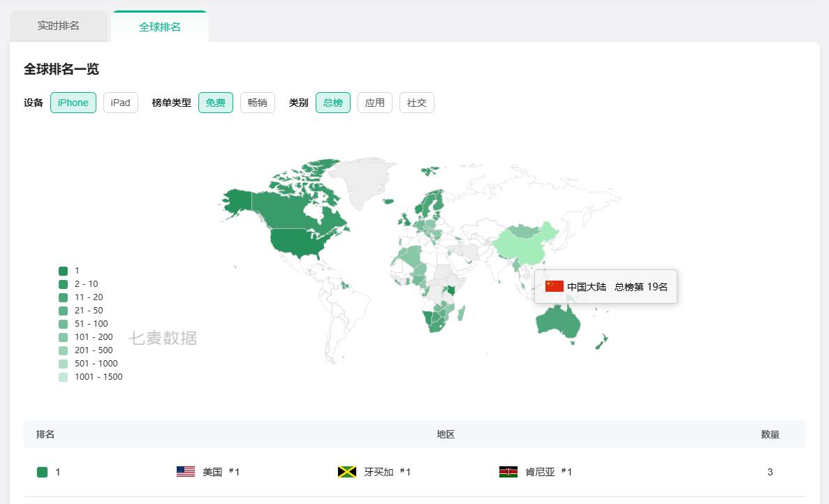Click the United States flag icon
The height and width of the screenshot is (504, 829).
186,472
